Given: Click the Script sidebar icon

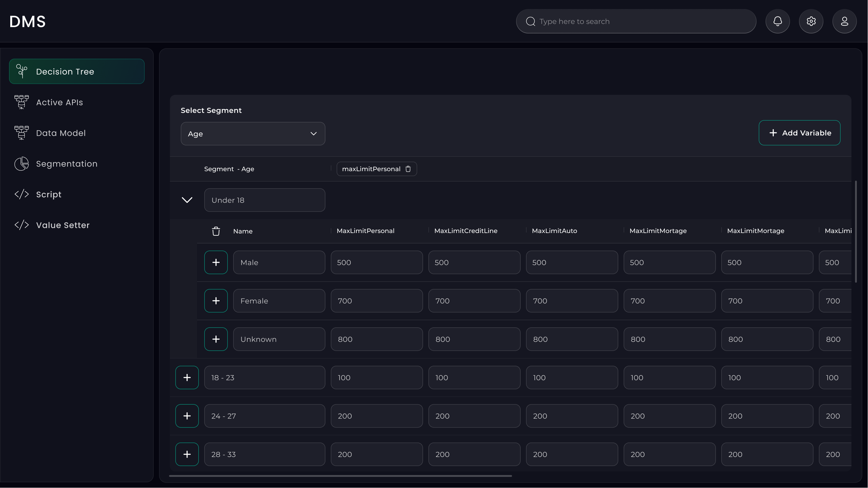Looking at the screenshot, I should click(21, 194).
